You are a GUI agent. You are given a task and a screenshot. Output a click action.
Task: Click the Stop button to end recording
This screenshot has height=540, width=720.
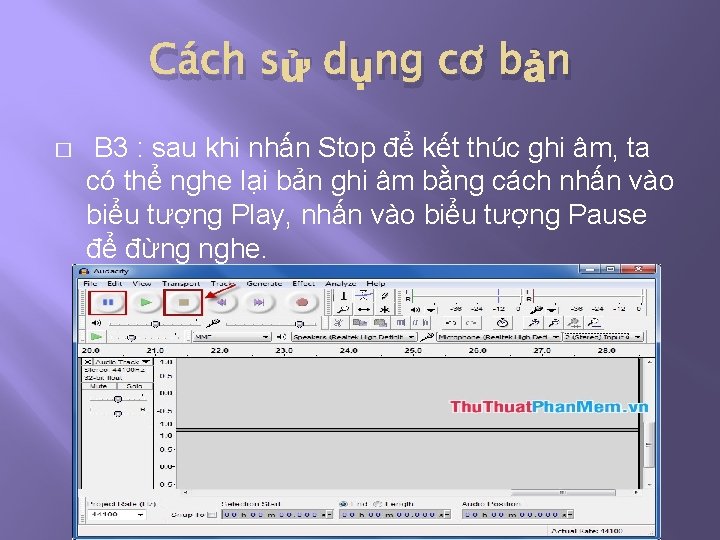pyautogui.click(x=184, y=302)
